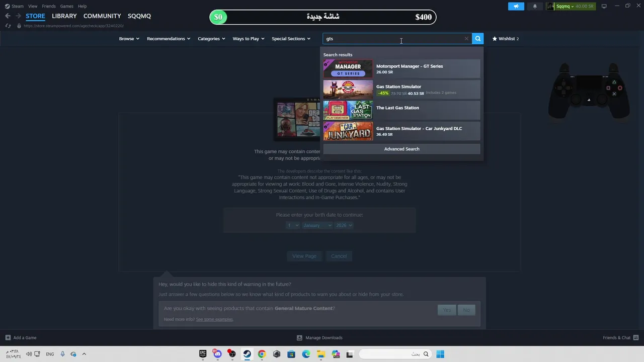The image size is (644, 362).
Task: Switch to the STORE tab
Action: point(35,16)
